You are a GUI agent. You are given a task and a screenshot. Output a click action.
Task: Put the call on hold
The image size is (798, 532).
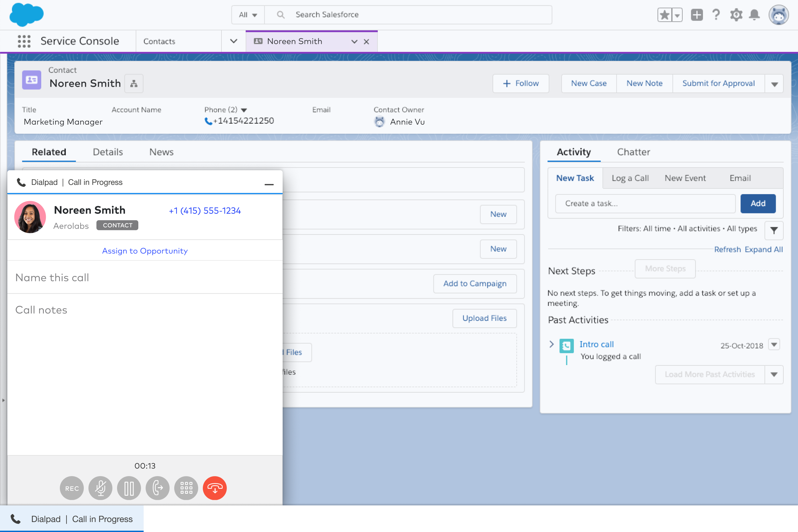tap(129, 488)
